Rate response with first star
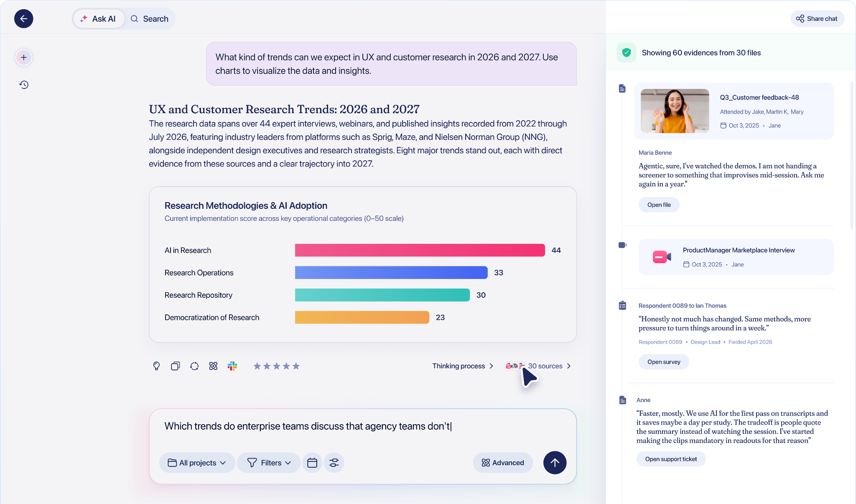This screenshot has width=856, height=504. [257, 366]
